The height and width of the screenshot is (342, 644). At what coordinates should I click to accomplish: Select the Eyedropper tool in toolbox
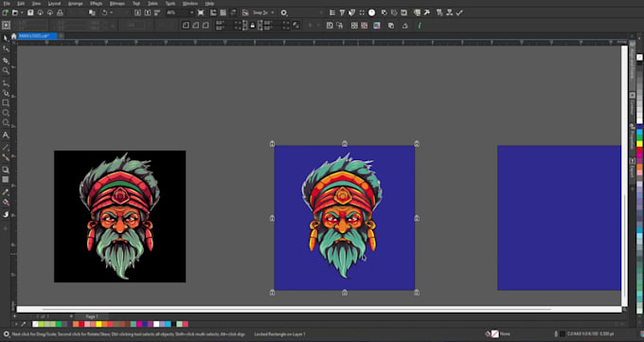pos(6,192)
